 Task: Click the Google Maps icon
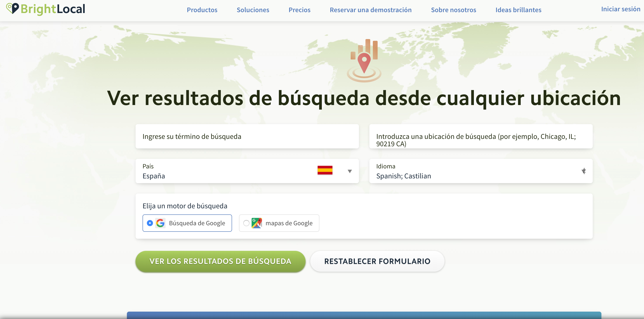point(257,223)
